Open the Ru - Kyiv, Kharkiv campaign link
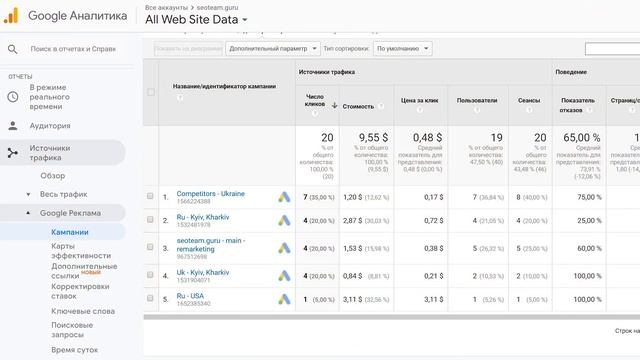Screen dimensions: 640x360 point(203,217)
